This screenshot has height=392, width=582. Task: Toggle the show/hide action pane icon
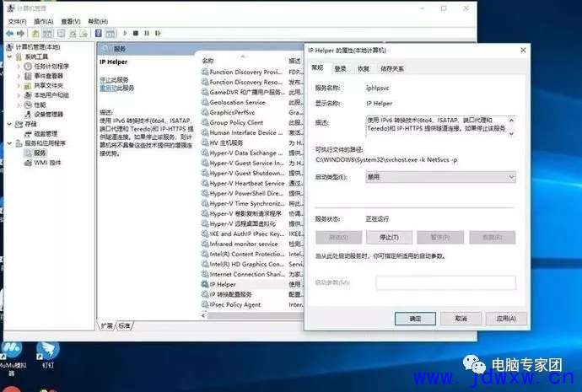click(x=110, y=34)
